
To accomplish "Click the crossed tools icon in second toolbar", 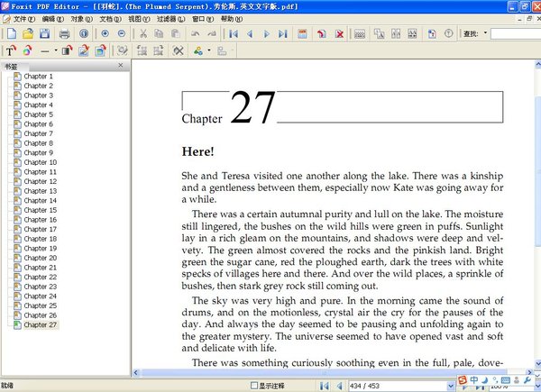I will (x=179, y=51).
